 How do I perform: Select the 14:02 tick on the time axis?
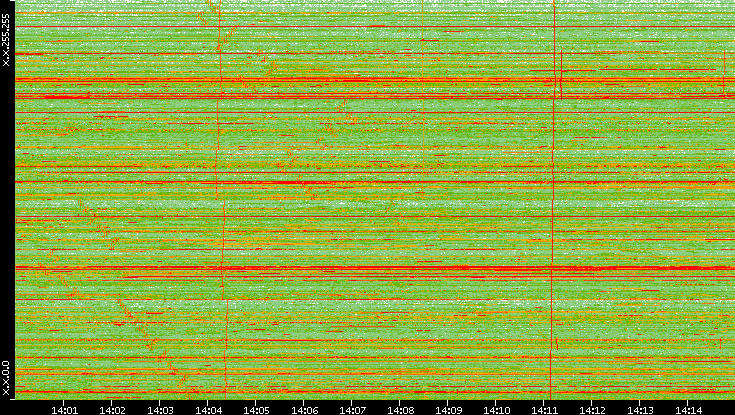112,408
